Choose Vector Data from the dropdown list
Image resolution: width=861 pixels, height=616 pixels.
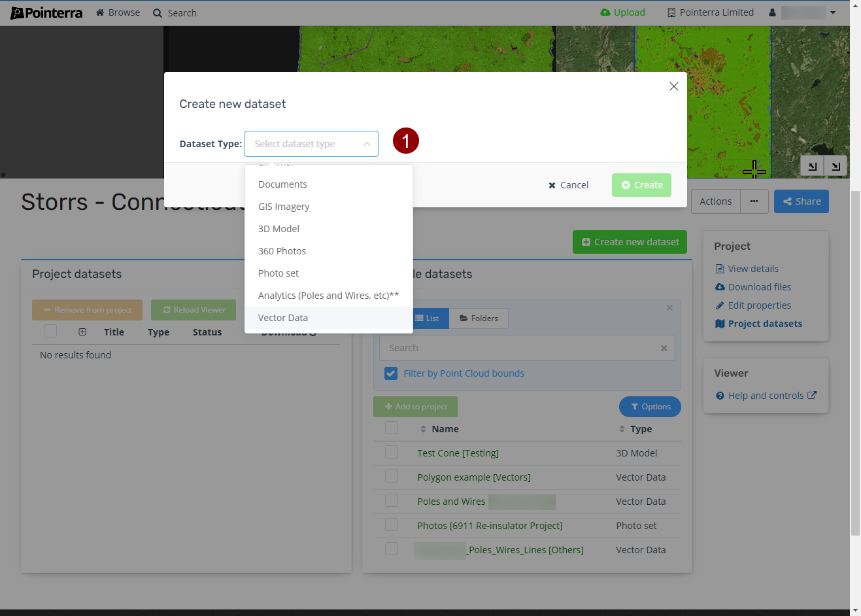(x=283, y=318)
